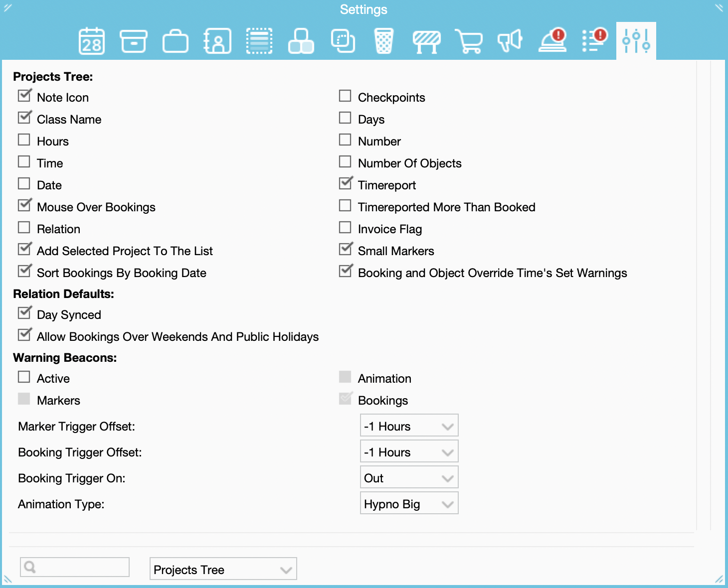Open the Projects Tree section dropdown
This screenshot has height=588, width=728.
click(x=223, y=569)
